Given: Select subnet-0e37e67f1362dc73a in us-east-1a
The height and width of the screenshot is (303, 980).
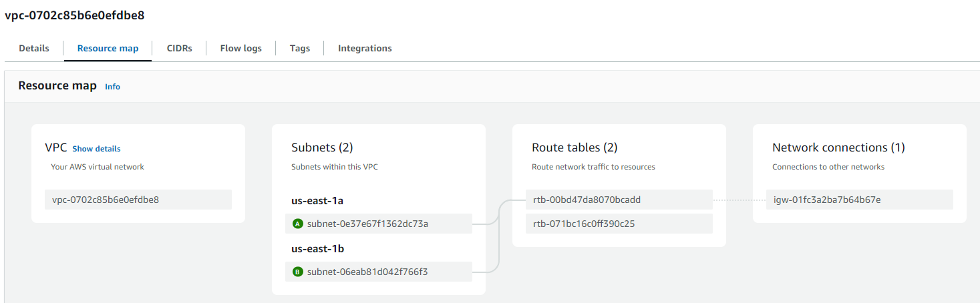Looking at the screenshot, I should pyautogui.click(x=379, y=224).
